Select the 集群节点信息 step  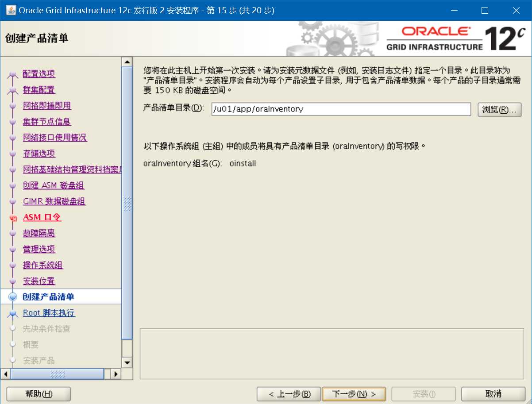[47, 122]
